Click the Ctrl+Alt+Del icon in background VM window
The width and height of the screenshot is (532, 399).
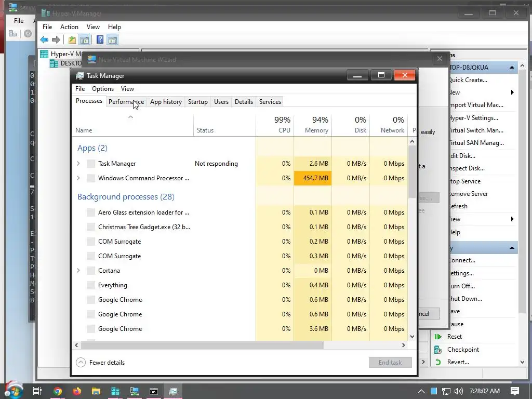(x=13, y=33)
